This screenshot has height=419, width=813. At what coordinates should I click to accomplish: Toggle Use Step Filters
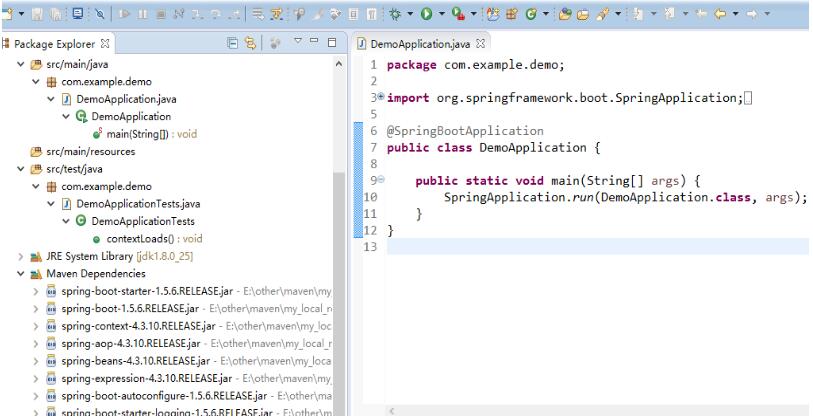tap(277, 14)
